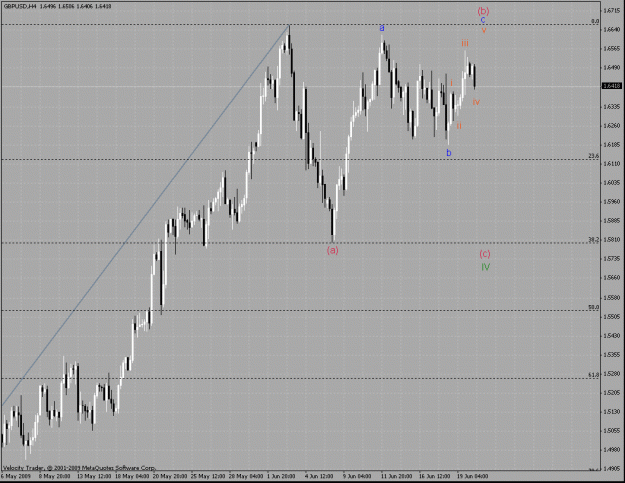Click the 19 Jun 04:00 date label
This screenshot has width=625, height=483.
click(x=472, y=476)
